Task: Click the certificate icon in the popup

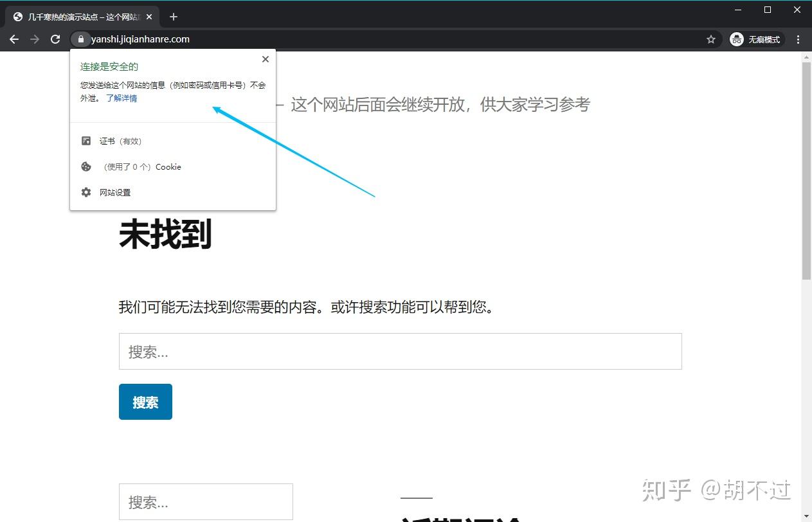Action: point(86,141)
